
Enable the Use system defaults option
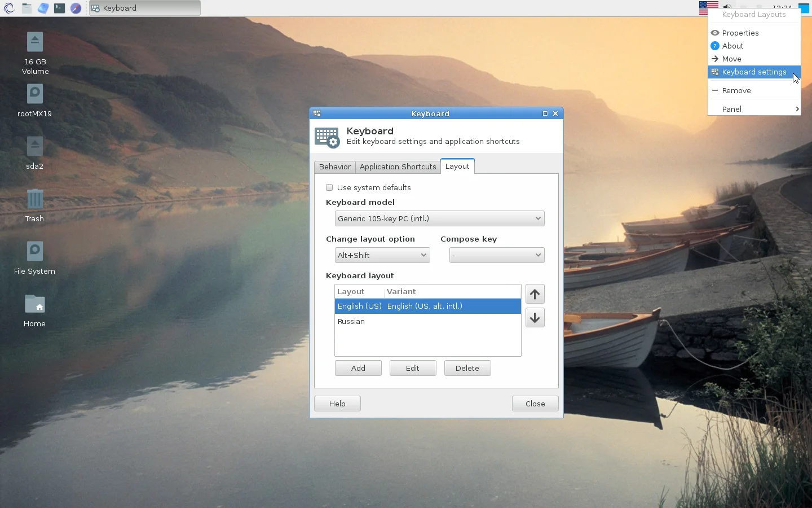click(x=329, y=187)
